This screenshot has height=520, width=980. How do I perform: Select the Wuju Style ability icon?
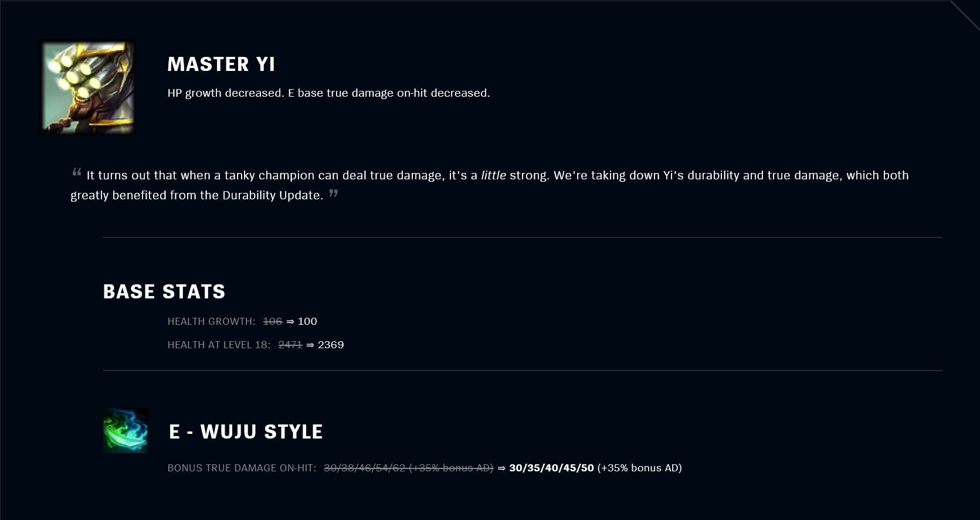(126, 431)
